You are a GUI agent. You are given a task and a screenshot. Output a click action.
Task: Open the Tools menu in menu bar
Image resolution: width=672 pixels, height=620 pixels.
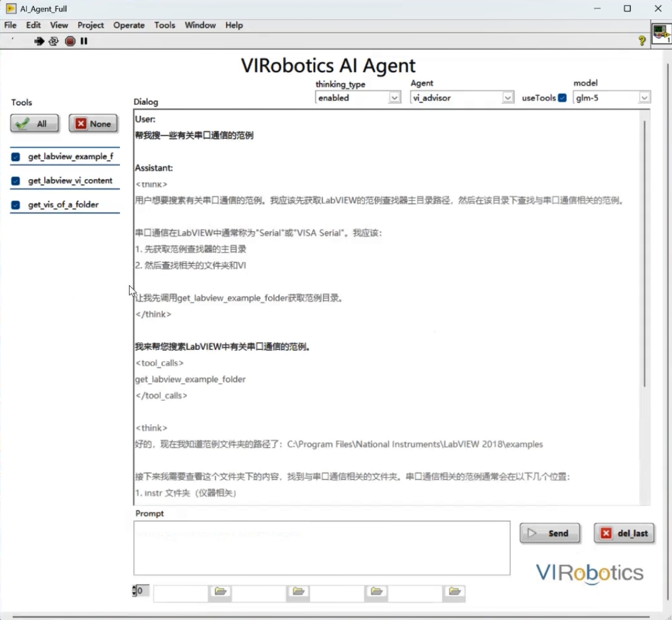click(x=164, y=25)
